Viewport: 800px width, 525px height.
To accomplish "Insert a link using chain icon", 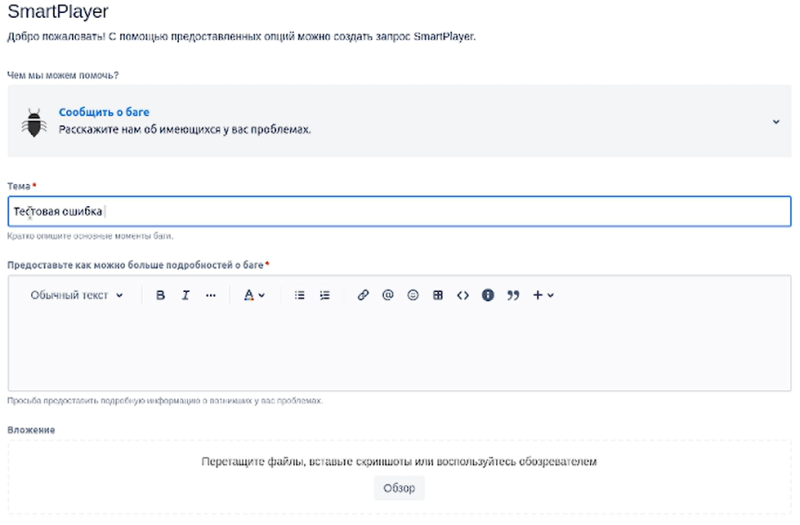I will point(363,295).
